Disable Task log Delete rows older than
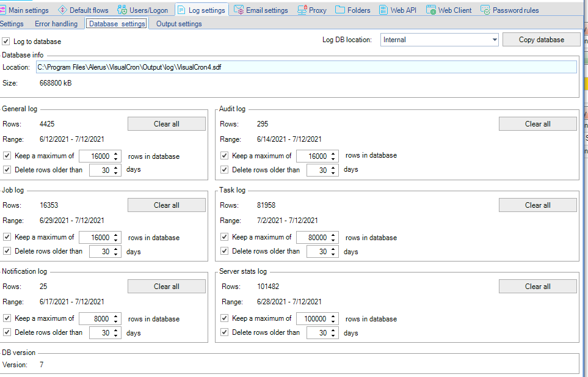Viewport: 588px width, 377px height. click(x=225, y=251)
